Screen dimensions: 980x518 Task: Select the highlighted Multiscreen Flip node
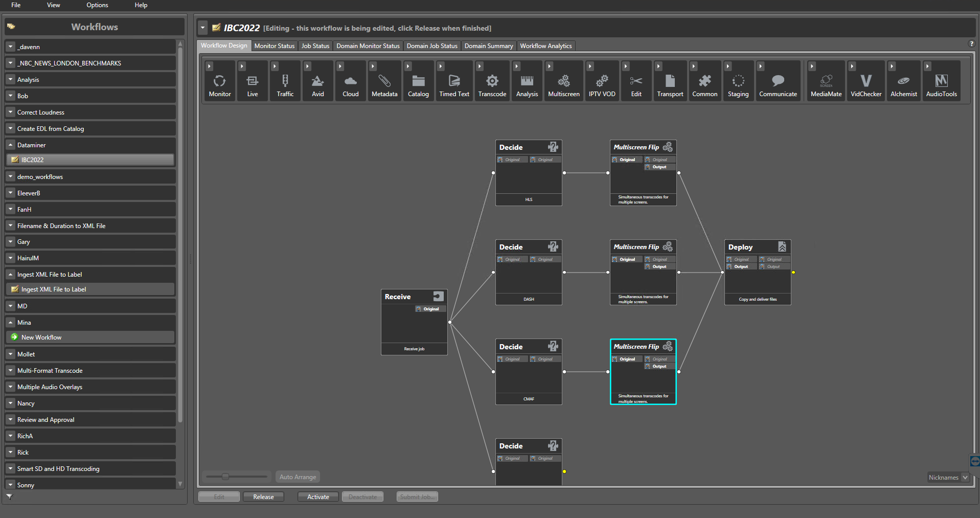click(x=643, y=372)
